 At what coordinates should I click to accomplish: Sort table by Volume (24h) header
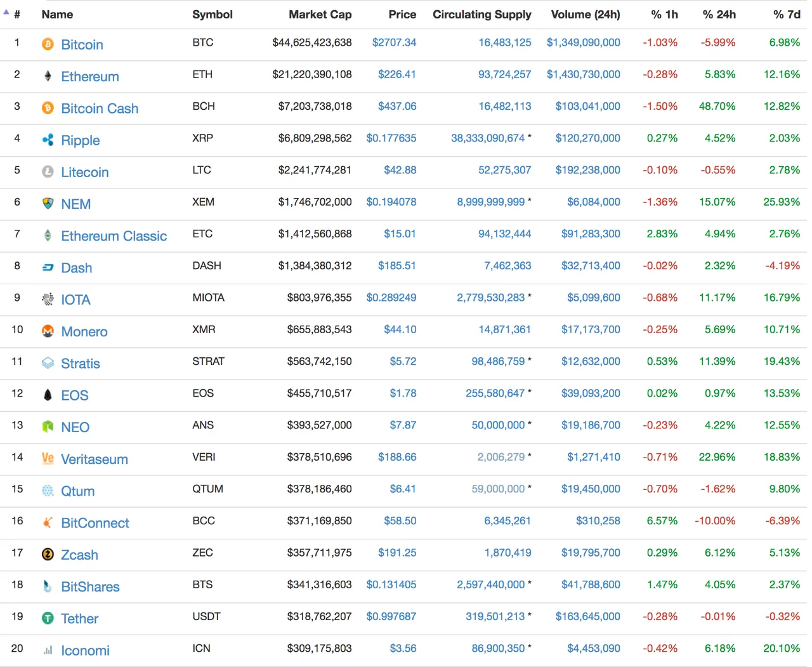(586, 14)
